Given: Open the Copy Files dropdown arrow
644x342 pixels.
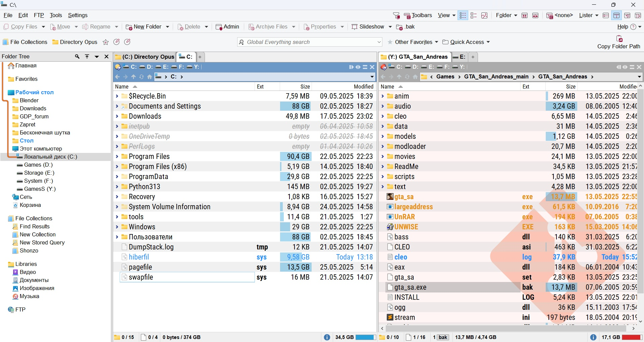Looking at the screenshot, I should [x=43, y=27].
